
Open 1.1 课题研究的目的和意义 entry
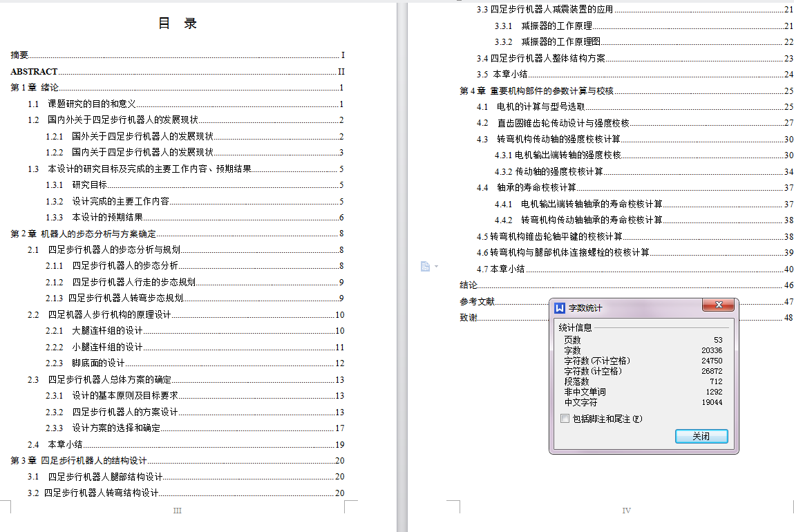tap(186, 104)
